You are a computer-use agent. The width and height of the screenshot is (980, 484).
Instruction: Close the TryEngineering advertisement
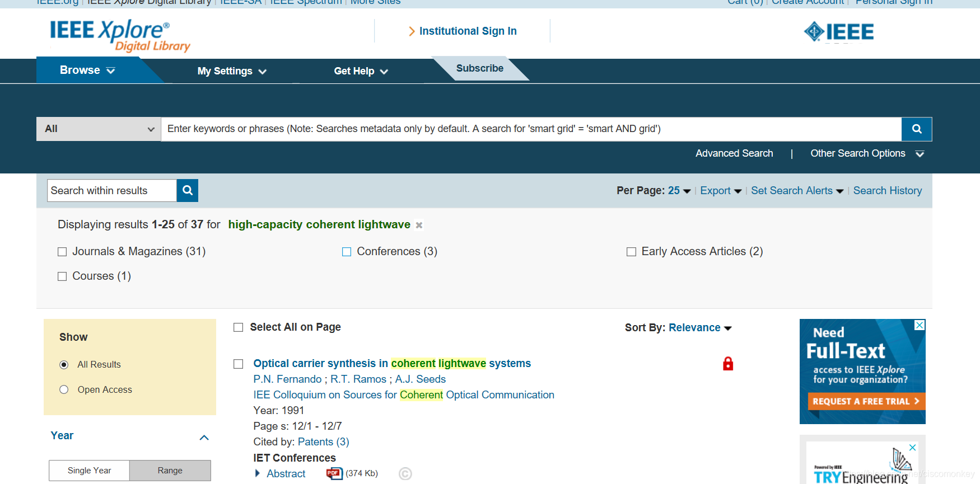click(x=913, y=448)
